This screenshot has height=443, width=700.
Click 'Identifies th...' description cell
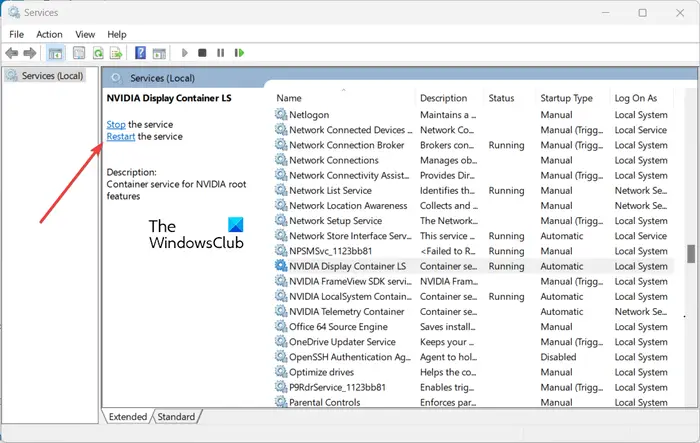447,190
